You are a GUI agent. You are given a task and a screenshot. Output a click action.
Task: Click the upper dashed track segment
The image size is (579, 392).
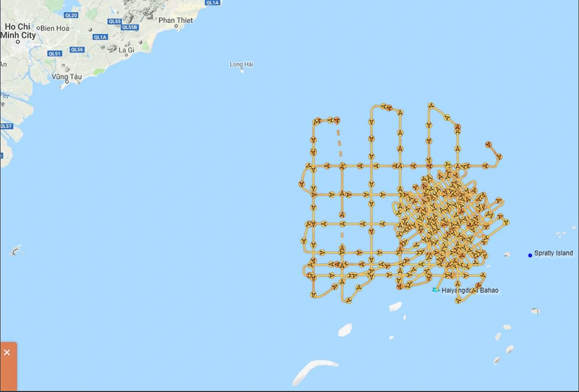339,143
